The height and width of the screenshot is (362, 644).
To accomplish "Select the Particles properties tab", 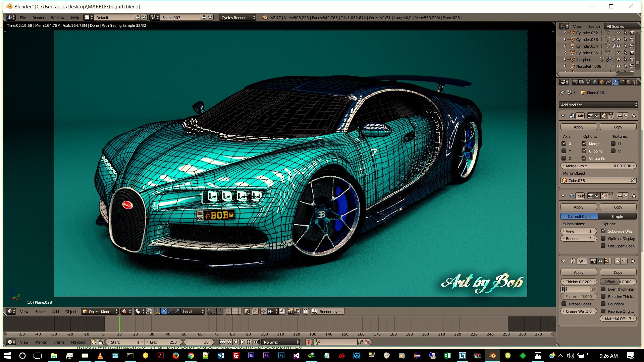I will pos(635,82).
